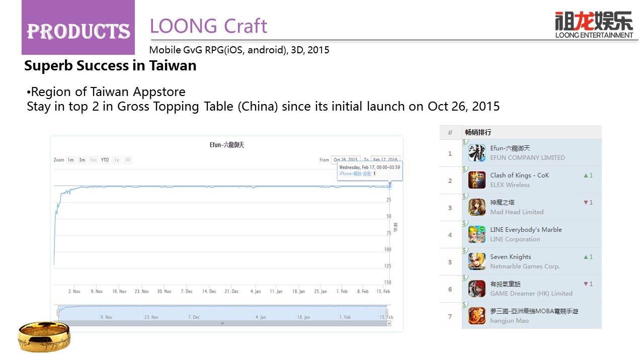Set chart zoom to 1y
The image size is (644, 362).
coord(117,160)
